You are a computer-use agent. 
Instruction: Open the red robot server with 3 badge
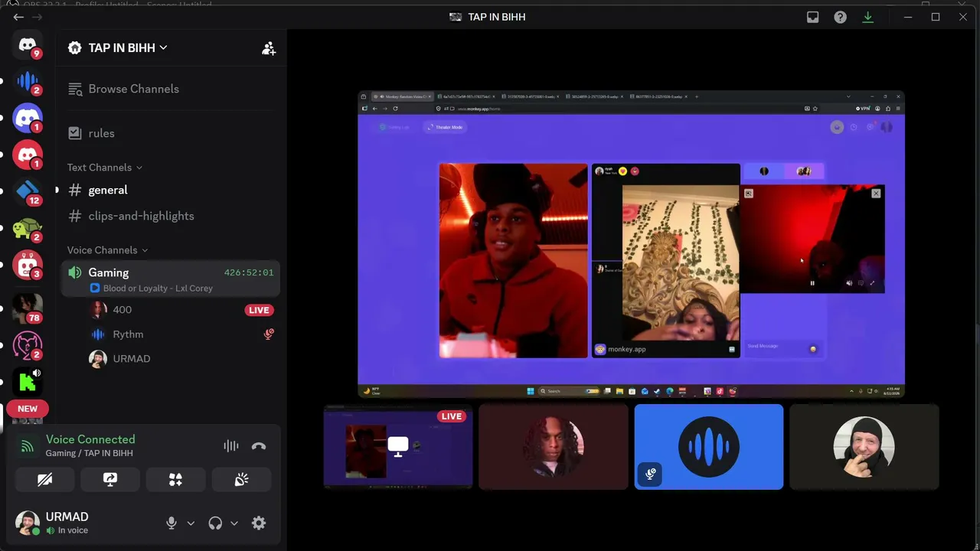(x=28, y=265)
